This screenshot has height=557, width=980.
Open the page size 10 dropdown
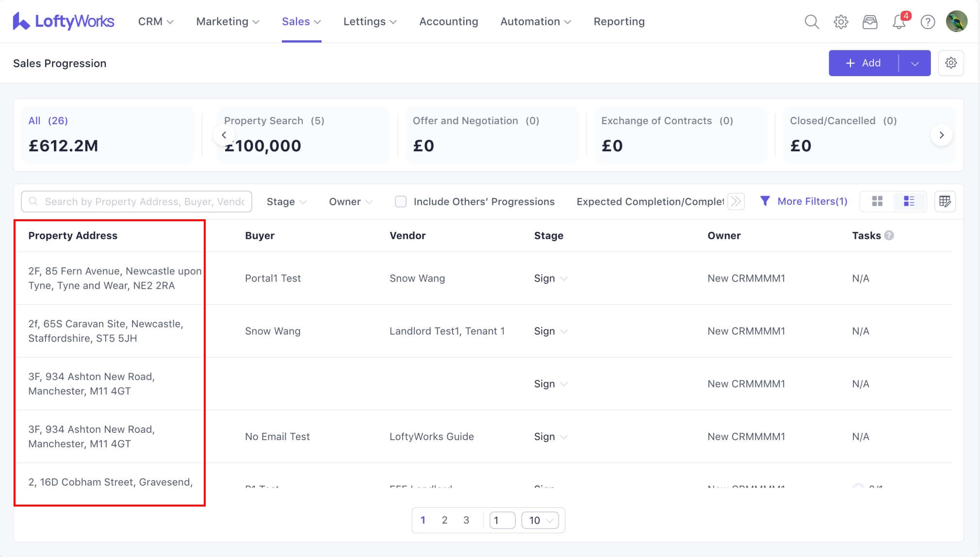click(x=540, y=521)
